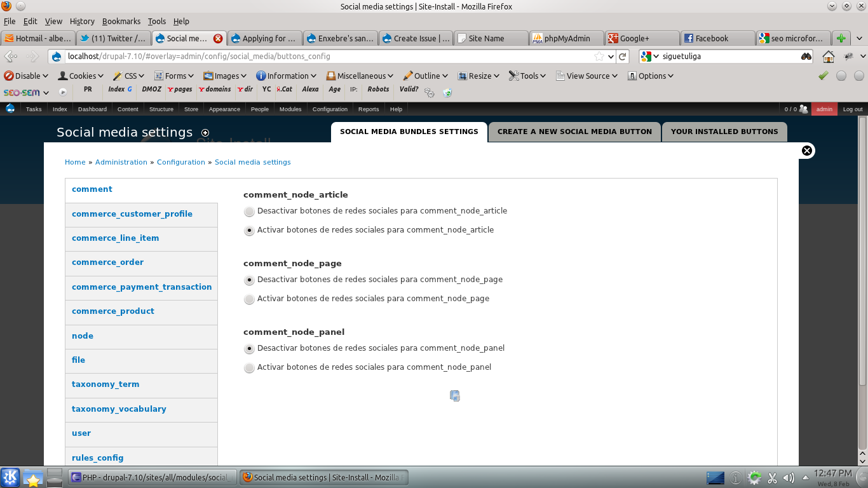The height and width of the screenshot is (488, 868).
Task: Add shortcut using plus icon beside page title
Action: tap(205, 133)
